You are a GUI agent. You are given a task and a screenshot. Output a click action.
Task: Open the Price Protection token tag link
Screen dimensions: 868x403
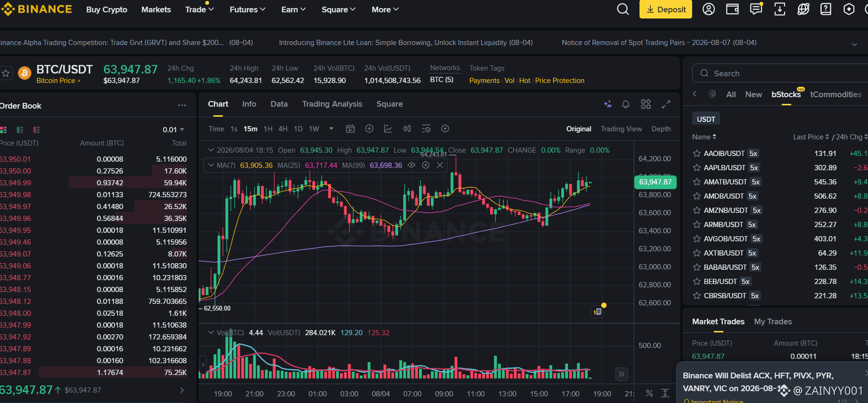tap(559, 81)
